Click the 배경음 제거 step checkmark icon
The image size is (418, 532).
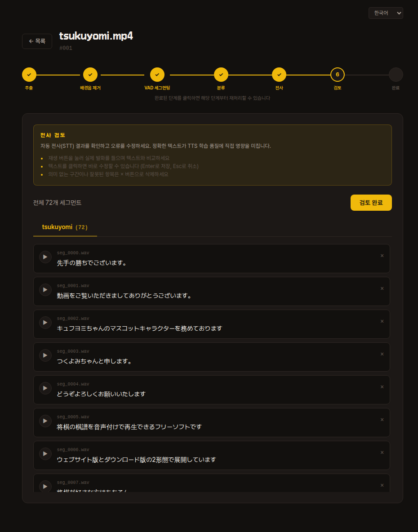(90, 75)
